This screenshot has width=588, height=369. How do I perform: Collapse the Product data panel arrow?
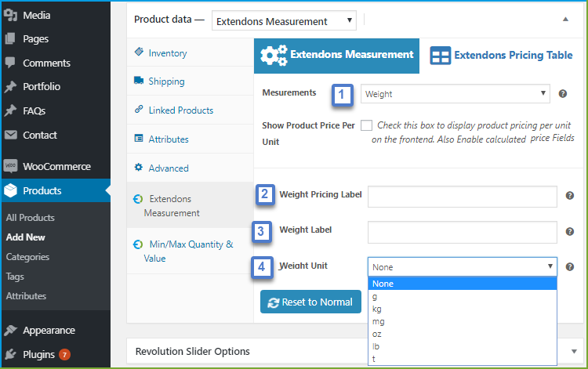565,20
